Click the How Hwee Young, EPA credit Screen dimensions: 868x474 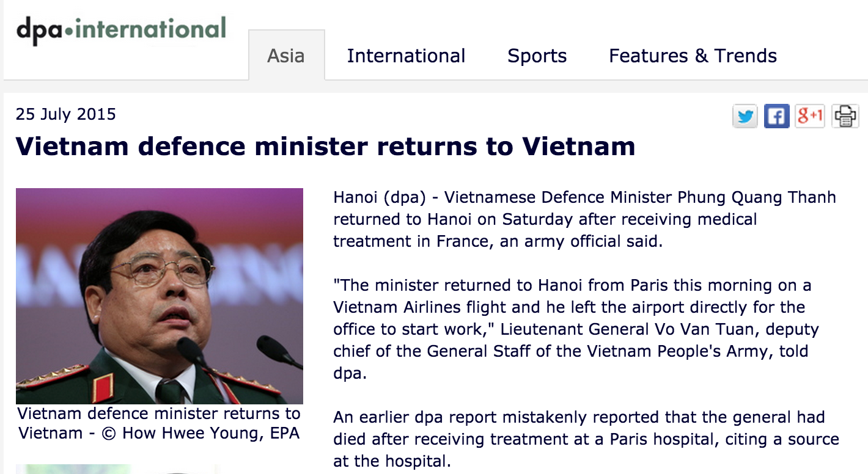(211, 433)
